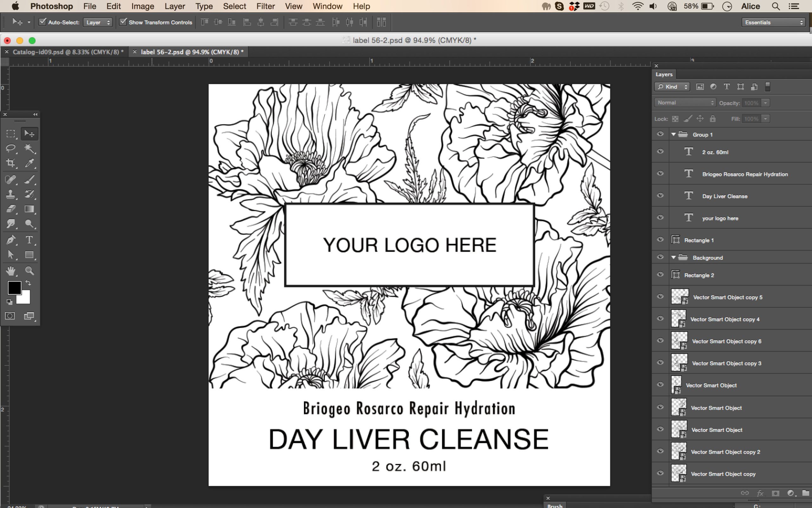Hide the '2 oz. 60ml' text layer

point(660,151)
